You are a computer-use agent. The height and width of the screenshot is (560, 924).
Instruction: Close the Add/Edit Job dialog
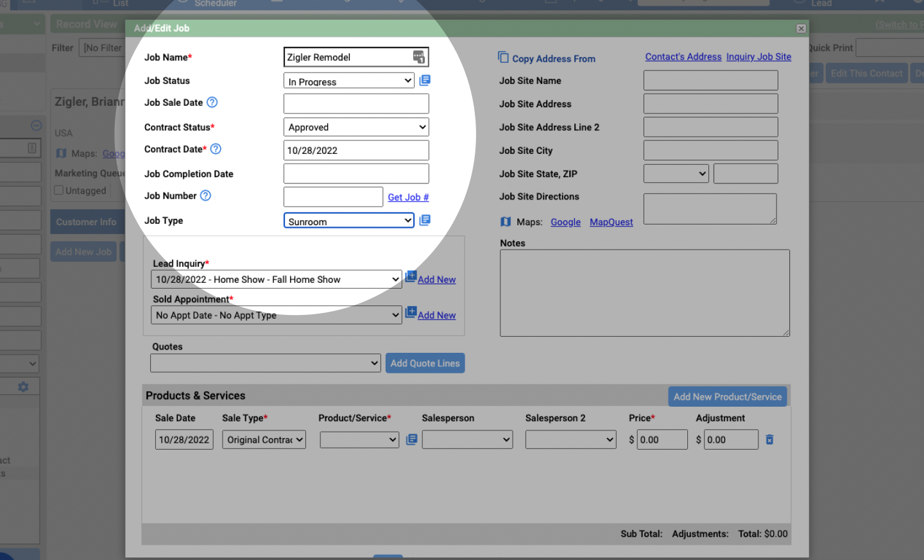tap(801, 28)
